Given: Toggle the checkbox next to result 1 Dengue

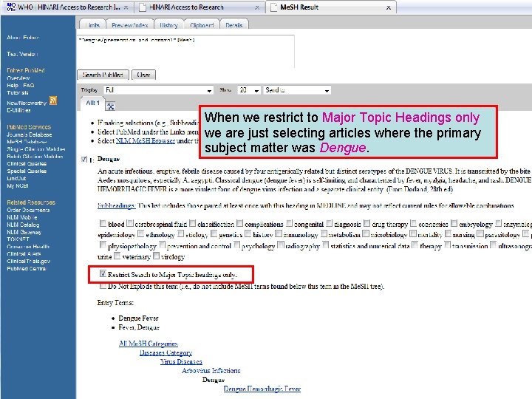Looking at the screenshot, I should tap(84, 159).
